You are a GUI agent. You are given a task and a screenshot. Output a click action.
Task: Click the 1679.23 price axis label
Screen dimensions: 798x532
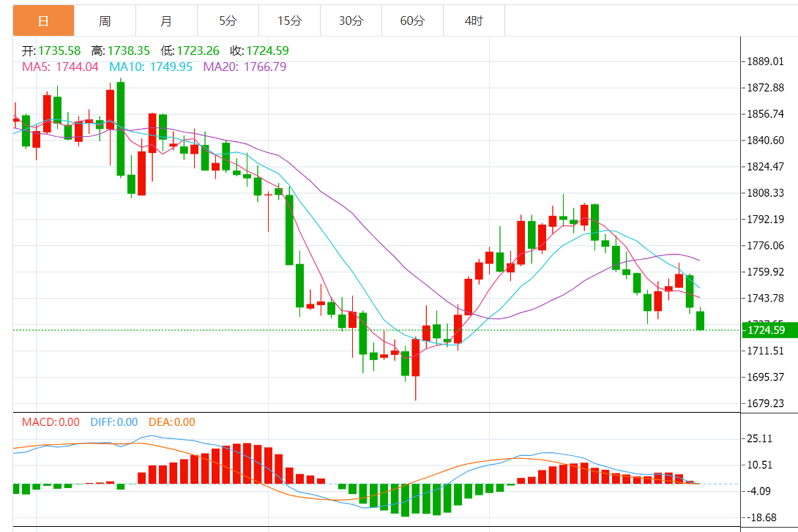pos(765,403)
